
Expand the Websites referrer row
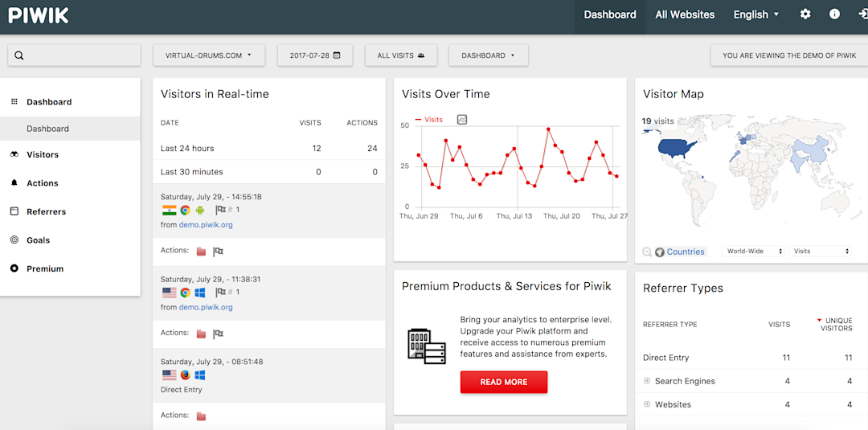646,404
